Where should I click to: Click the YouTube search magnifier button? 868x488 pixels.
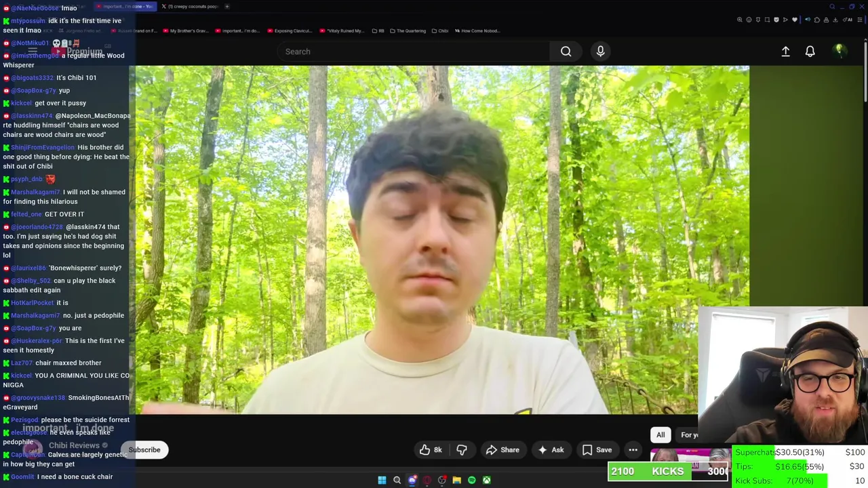coord(566,52)
